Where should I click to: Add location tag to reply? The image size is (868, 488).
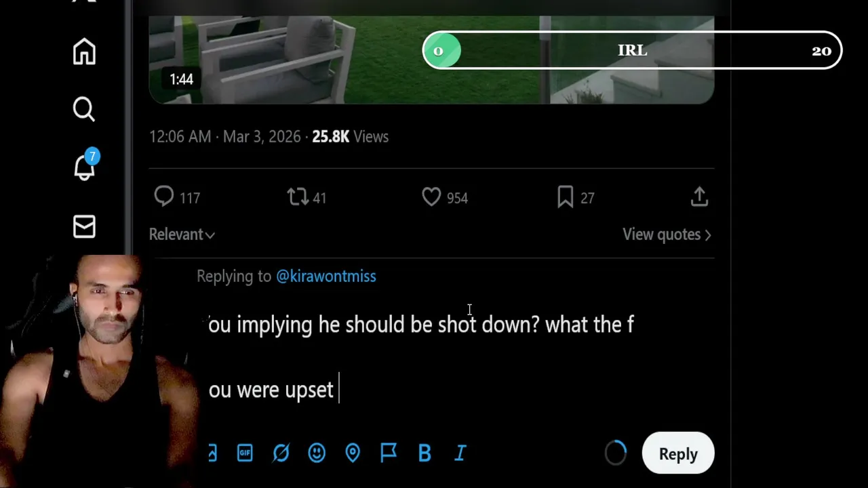[x=353, y=453]
